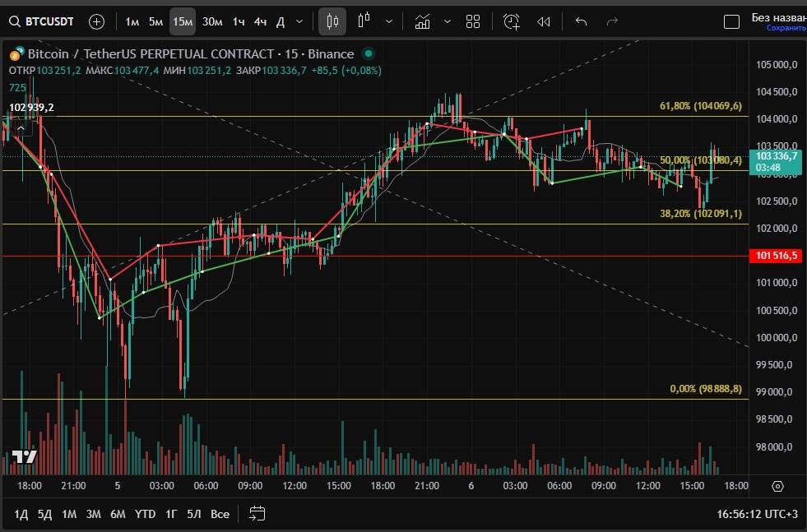This screenshot has width=807, height=532.
Task: Open price scale settings gear icon
Action: (777, 486)
